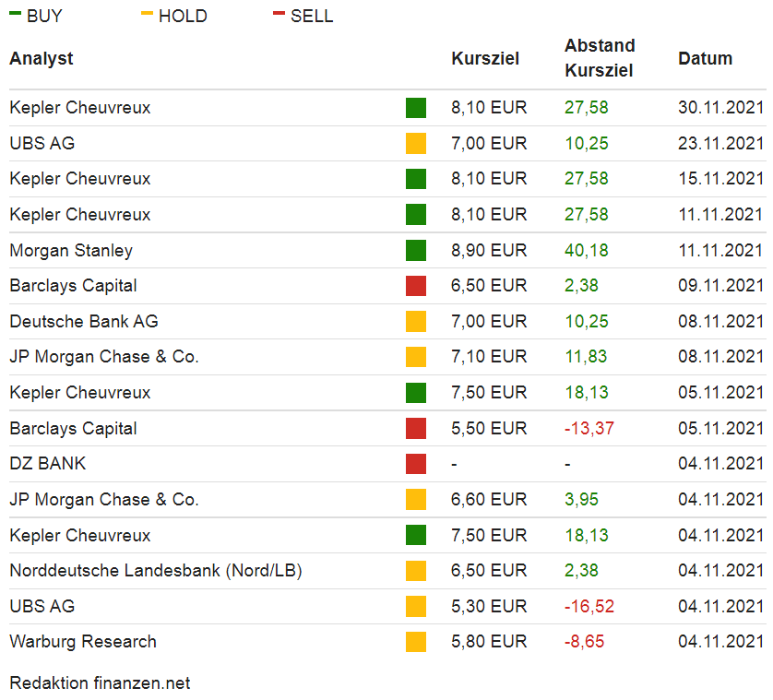Click the green square in the 30.11.2021 Kepler row

[x=416, y=108]
